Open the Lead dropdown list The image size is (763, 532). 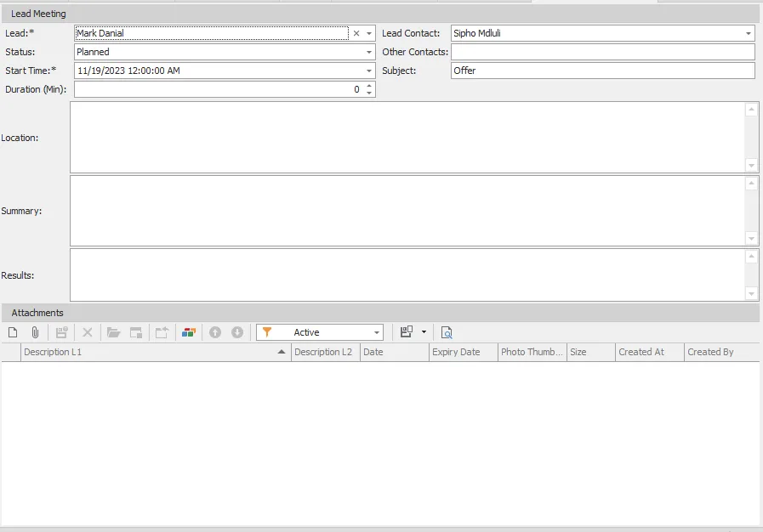pos(369,34)
